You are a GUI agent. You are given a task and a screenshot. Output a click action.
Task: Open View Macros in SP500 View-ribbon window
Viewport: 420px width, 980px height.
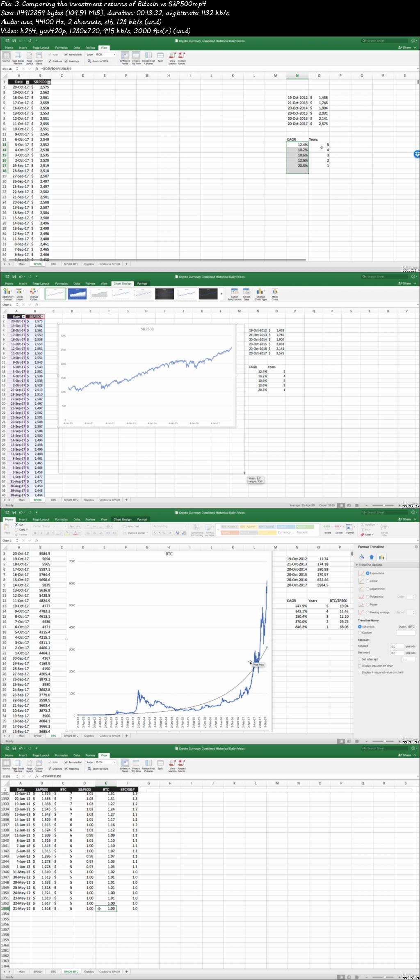click(172, 58)
